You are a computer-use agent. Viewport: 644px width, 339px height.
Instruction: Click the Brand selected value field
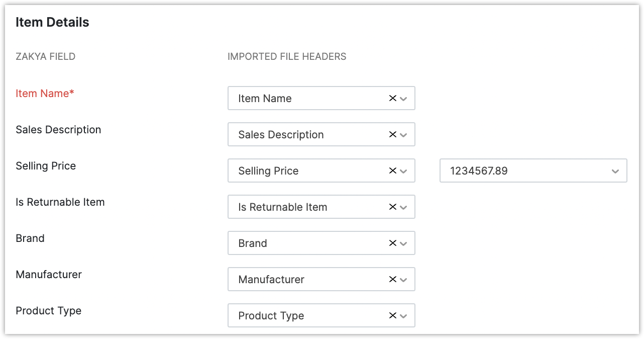253,243
